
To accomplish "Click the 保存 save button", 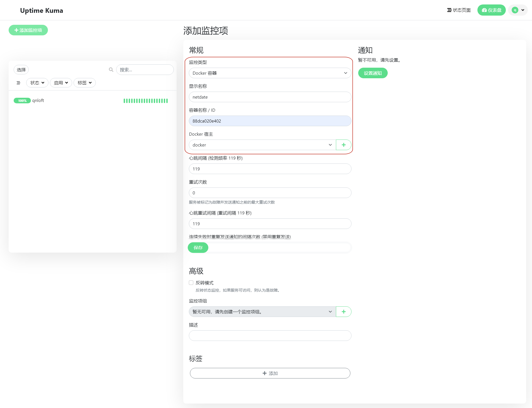I will pyautogui.click(x=198, y=248).
